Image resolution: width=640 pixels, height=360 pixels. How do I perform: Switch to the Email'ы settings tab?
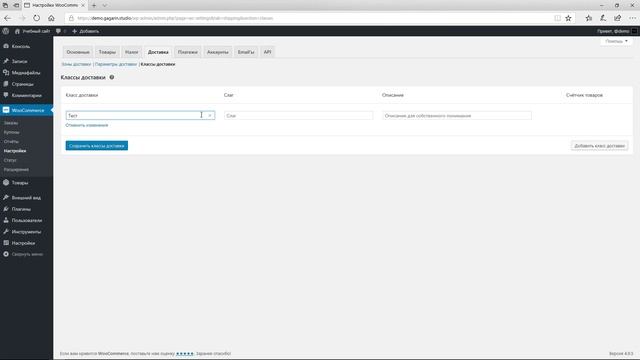pos(246,52)
